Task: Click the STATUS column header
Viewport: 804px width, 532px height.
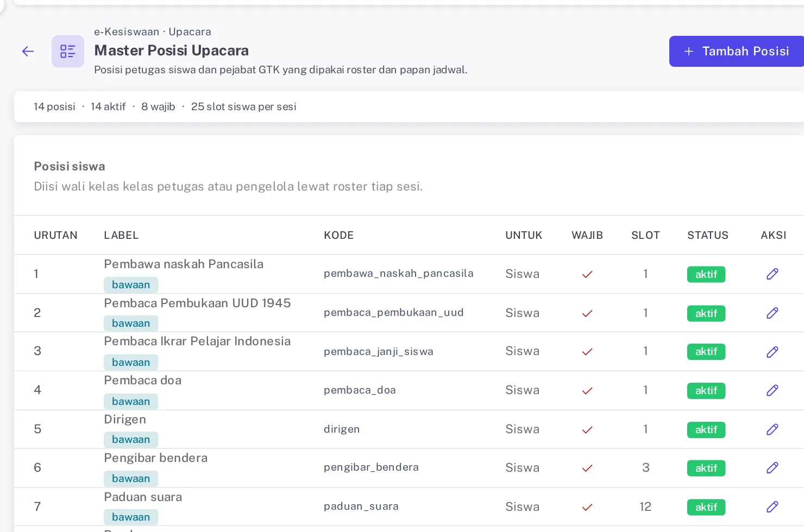Action: pyautogui.click(x=708, y=235)
